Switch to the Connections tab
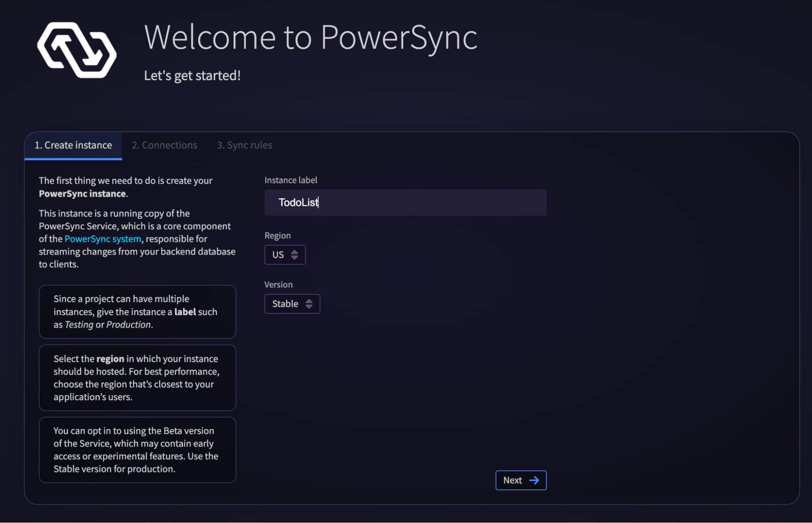This screenshot has height=523, width=812. (165, 145)
